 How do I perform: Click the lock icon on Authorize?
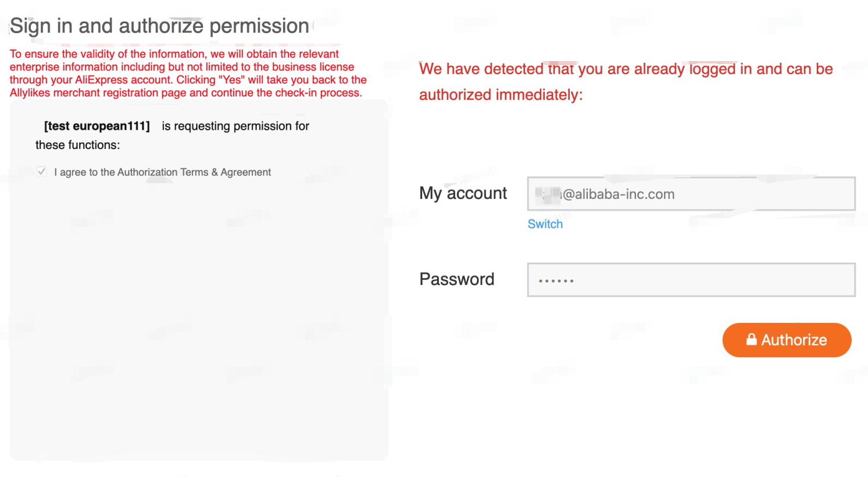point(751,339)
